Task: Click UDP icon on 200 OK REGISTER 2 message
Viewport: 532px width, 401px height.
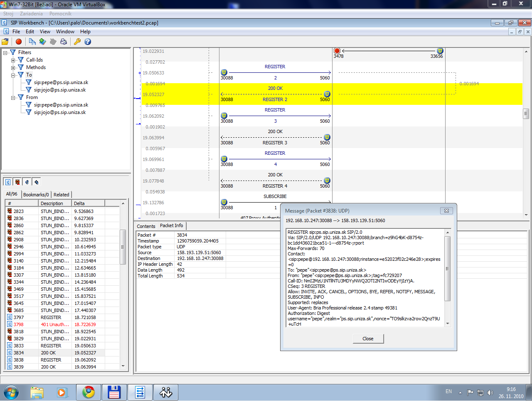Action: point(327,94)
